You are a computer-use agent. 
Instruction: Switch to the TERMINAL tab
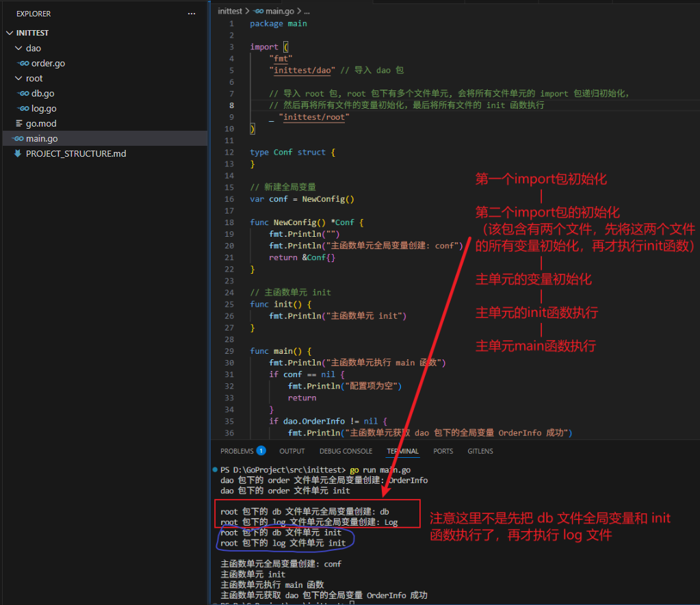(x=402, y=451)
